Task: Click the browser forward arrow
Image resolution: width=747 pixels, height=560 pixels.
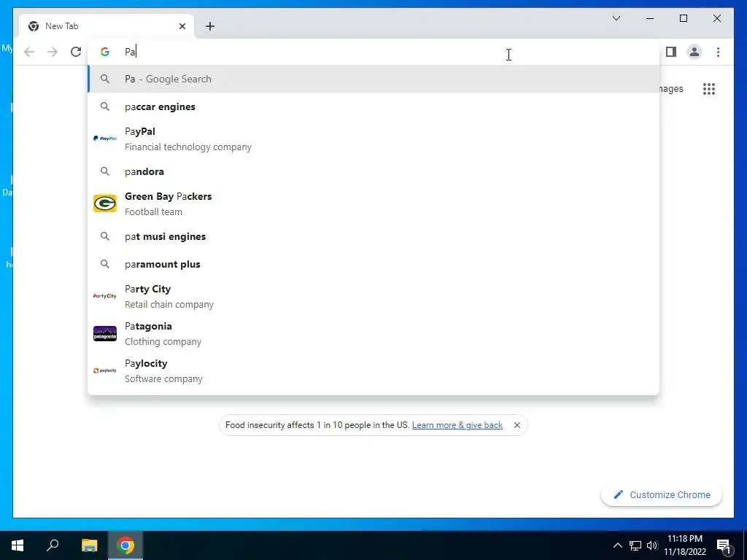Action: click(53, 52)
